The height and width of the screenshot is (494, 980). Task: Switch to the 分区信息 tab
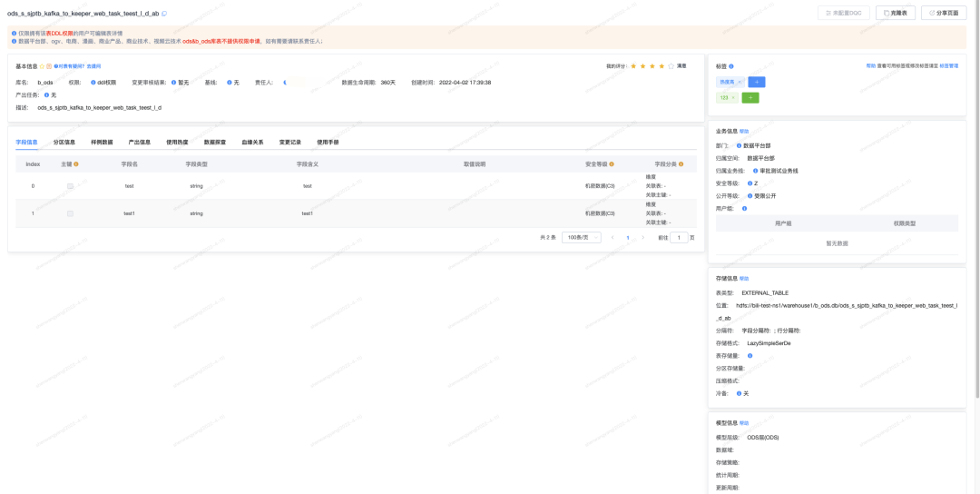[x=64, y=142]
